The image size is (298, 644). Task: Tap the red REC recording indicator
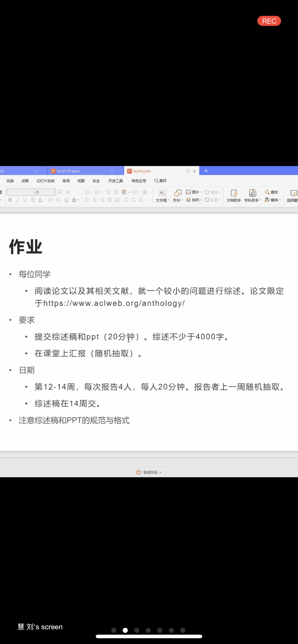(269, 21)
